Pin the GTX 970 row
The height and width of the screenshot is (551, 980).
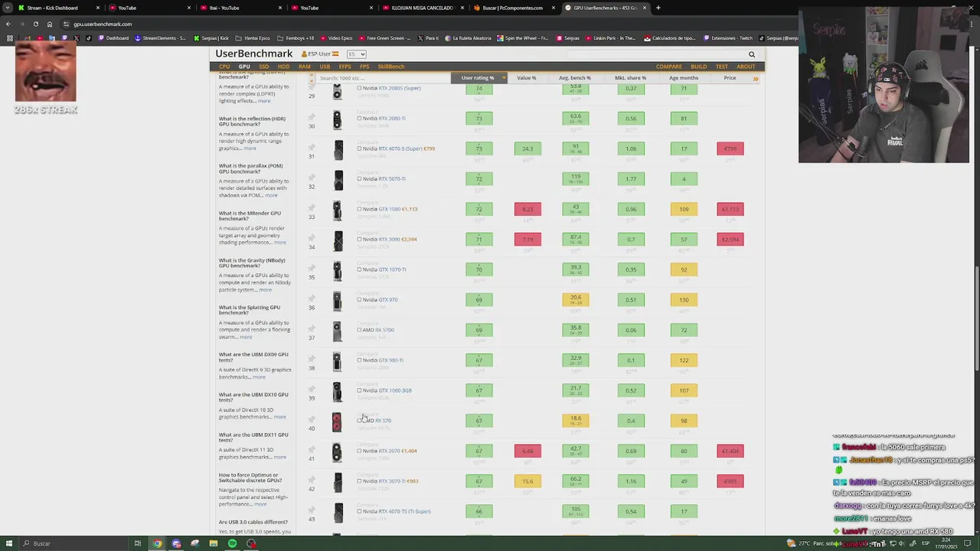[312, 299]
